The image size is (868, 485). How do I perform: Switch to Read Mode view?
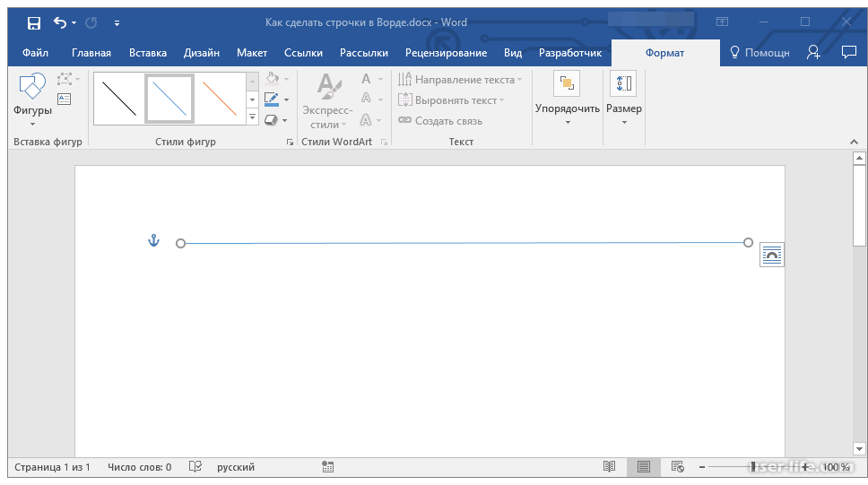[610, 467]
